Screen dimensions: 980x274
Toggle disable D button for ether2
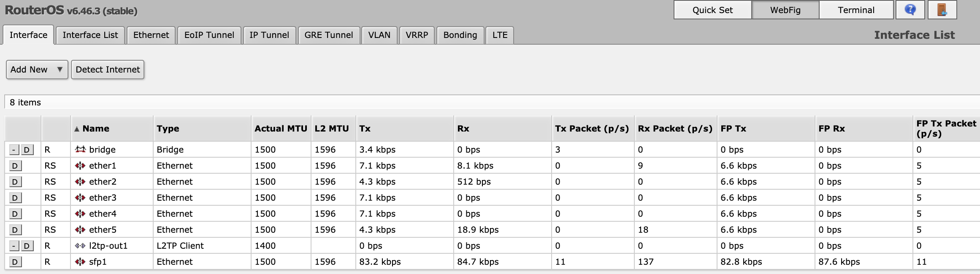tap(15, 182)
